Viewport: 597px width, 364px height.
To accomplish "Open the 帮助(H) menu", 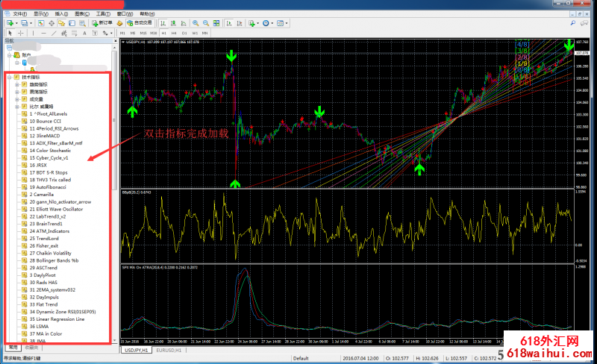I will tap(147, 14).
